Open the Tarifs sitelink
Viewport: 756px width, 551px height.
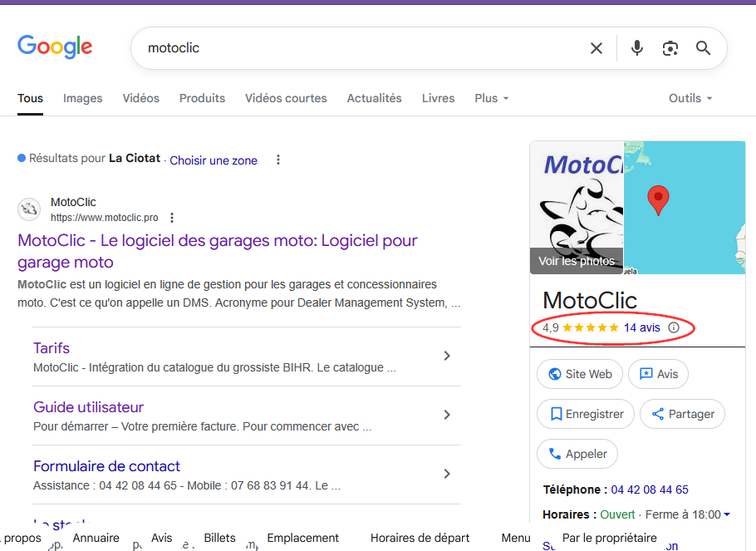click(x=52, y=348)
